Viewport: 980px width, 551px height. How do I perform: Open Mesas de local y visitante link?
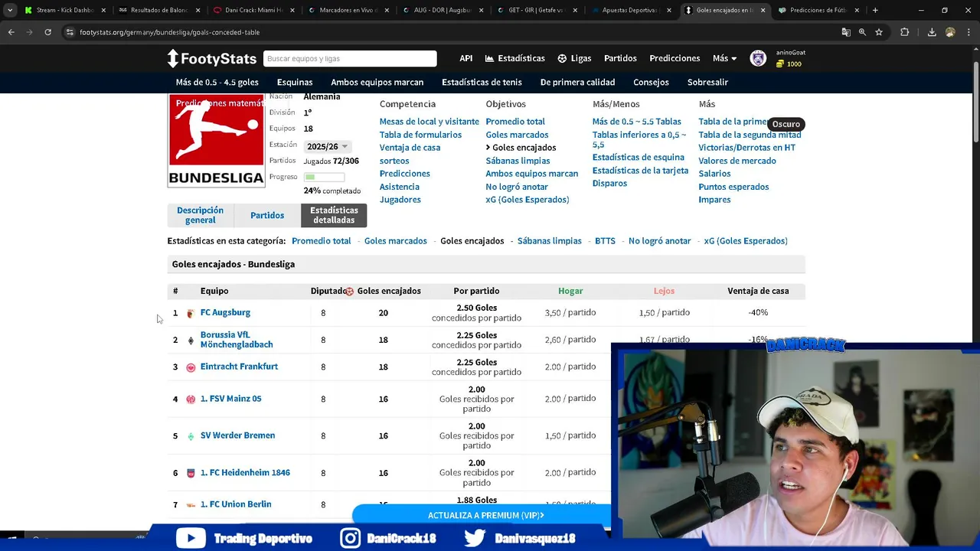430,121
